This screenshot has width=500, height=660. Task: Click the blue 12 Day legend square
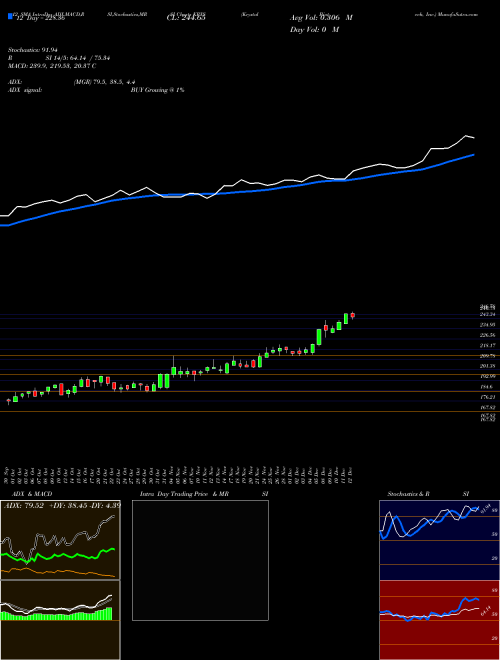click(x=11, y=17)
